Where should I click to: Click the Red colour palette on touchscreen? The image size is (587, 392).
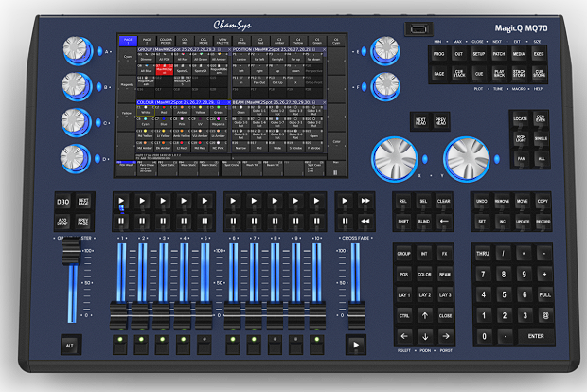(x=164, y=111)
